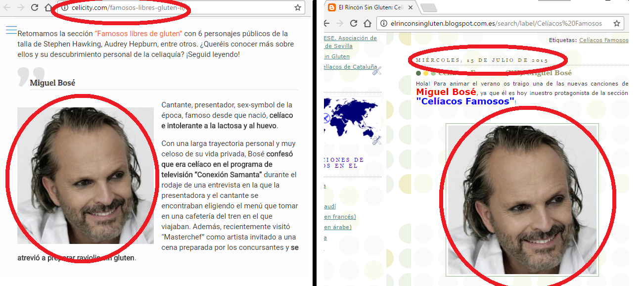Image resolution: width=644 pixels, height=286 pixels.
Task: Open home page in celicity.com window
Action: (x=48, y=8)
